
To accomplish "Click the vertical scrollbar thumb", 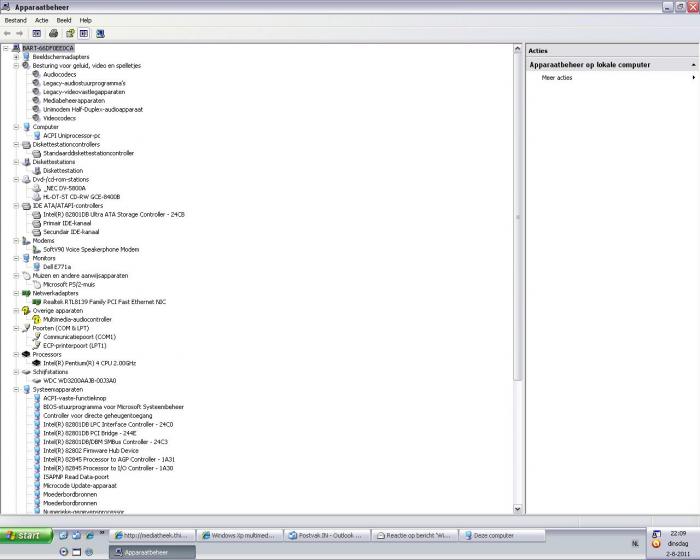I will pyautogui.click(x=518, y=217).
